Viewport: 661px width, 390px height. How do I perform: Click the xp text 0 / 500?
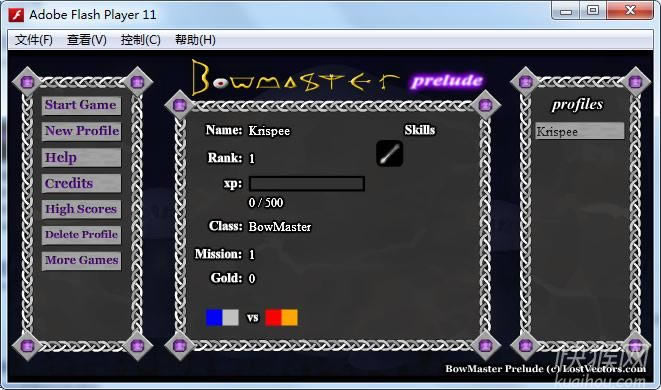pyautogui.click(x=266, y=203)
